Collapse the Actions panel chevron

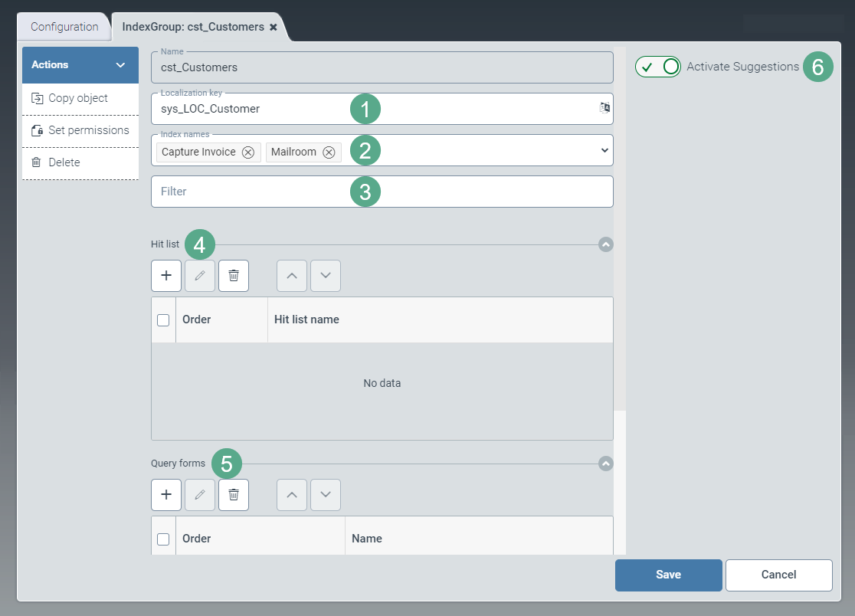[120, 65]
